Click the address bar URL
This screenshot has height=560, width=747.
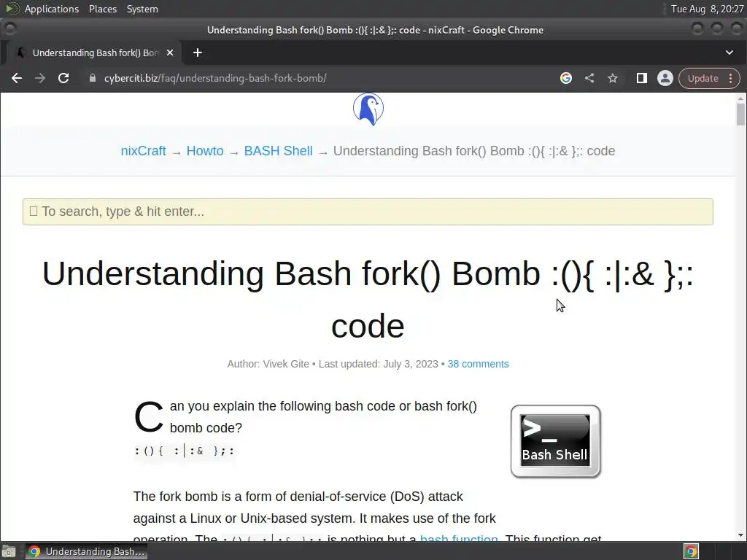click(215, 78)
